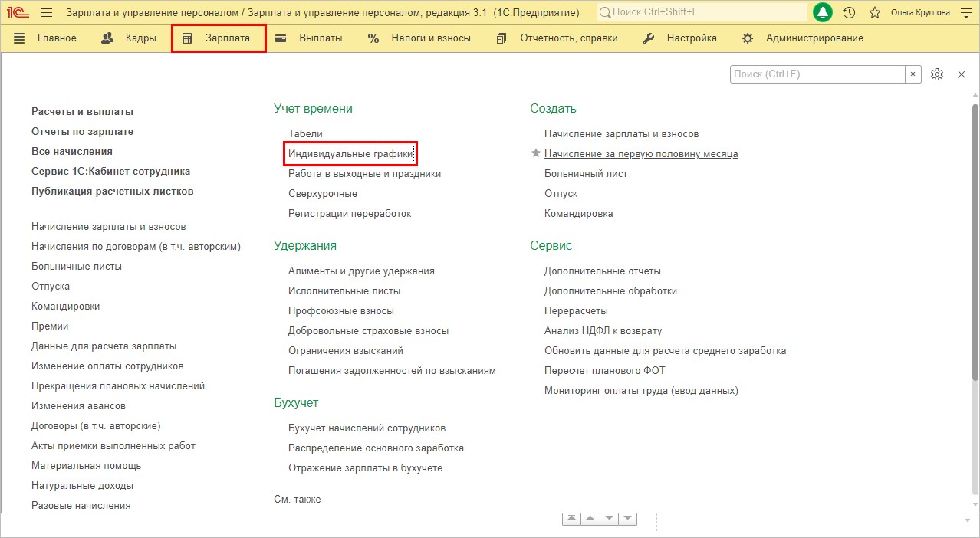This screenshot has height=538, width=980.
Task: Open Добровольные страховые взносы
Action: [368, 330]
